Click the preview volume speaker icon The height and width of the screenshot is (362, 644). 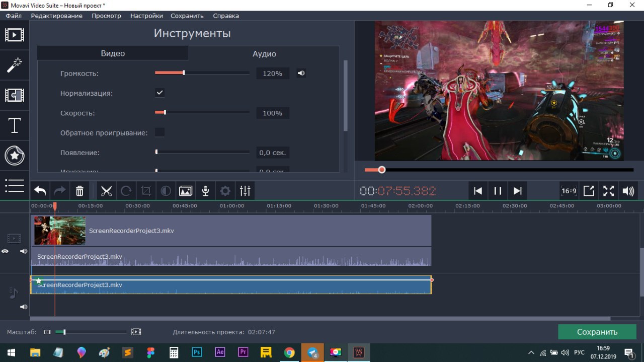tap(628, 191)
